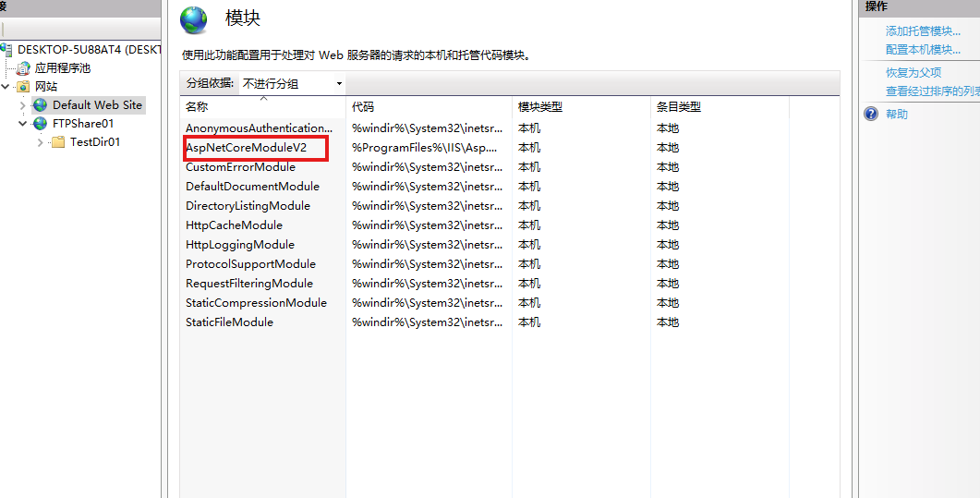The height and width of the screenshot is (498, 980).
Task: Click 添加托管模块 link in actions pane
Action: click(x=922, y=31)
